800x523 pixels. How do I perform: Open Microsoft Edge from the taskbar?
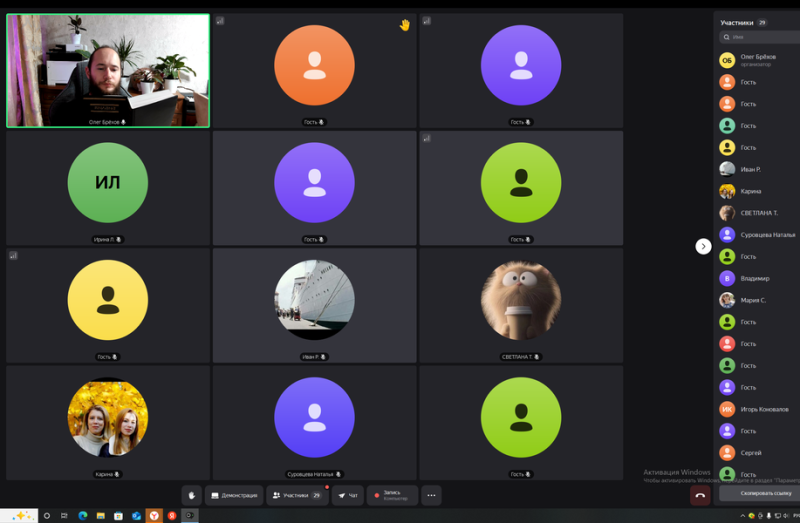click(83, 515)
